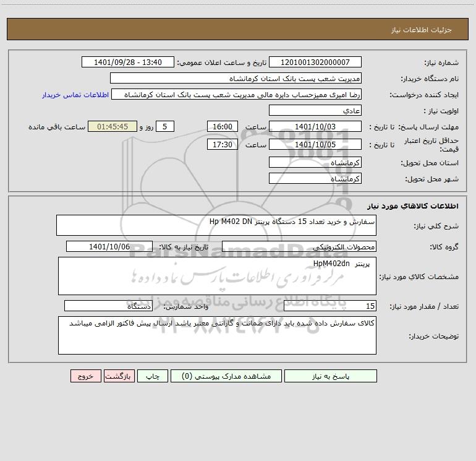Click delivery city field کرمانشاه
This screenshot has height=461, width=476.
pos(315,178)
